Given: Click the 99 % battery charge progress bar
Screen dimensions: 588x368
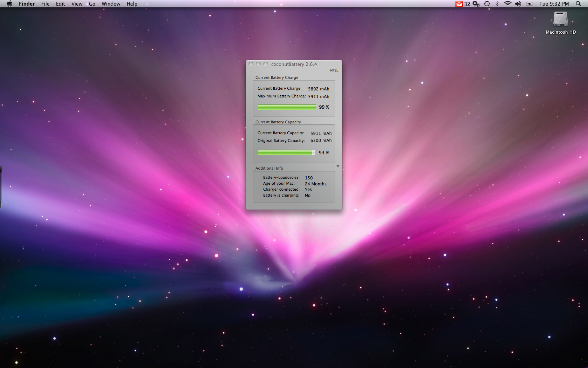Looking at the screenshot, I should coord(287,107).
